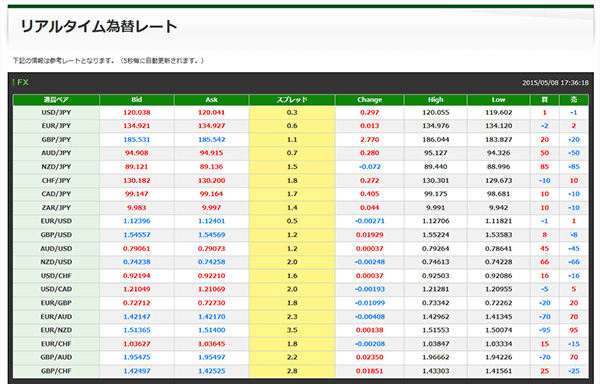This screenshot has height=384, width=600.
Task: Click the USD/JPY bid value 120.038
Action: [137, 112]
